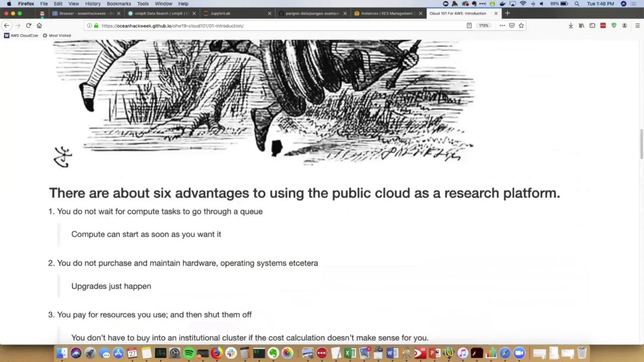Bookmark this page with star
The width and height of the screenshot is (644, 362).
521,26
